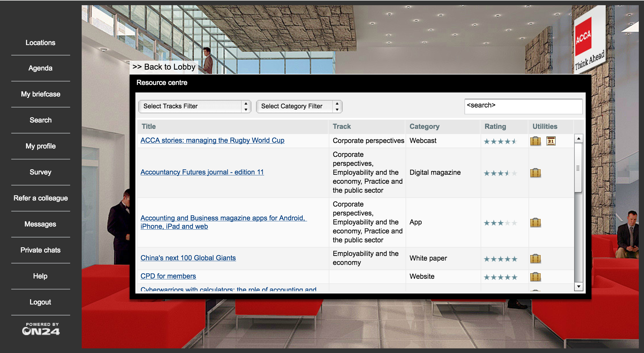Click the scrollbar up arrow

(578, 139)
